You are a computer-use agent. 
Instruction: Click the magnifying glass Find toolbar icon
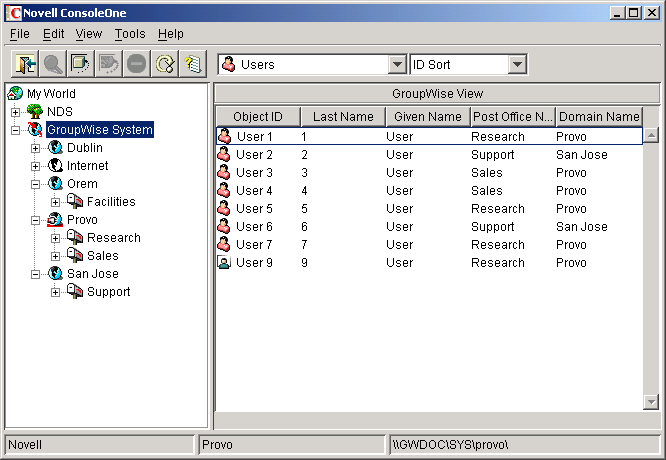(x=53, y=64)
